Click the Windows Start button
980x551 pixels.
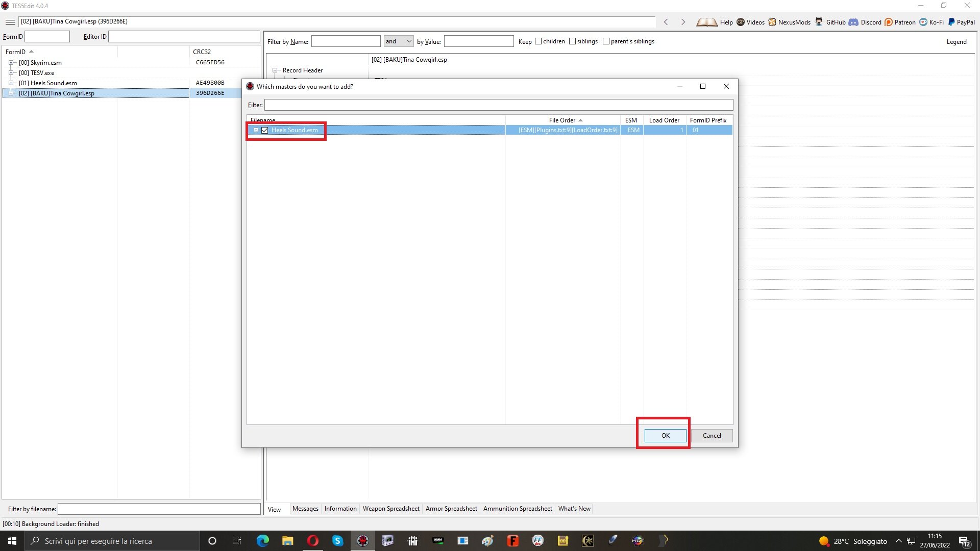pos(12,541)
